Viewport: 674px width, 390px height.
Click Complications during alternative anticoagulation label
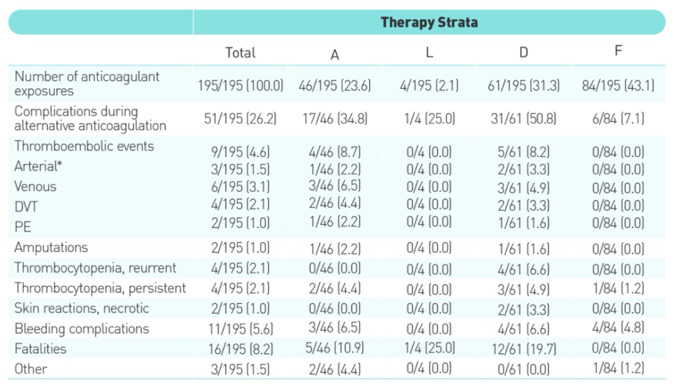[x=90, y=118]
